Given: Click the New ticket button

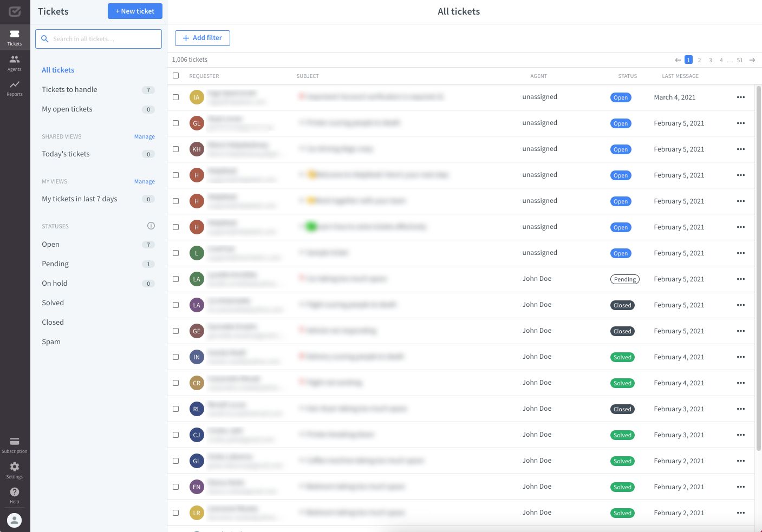Looking at the screenshot, I should click(x=135, y=11).
